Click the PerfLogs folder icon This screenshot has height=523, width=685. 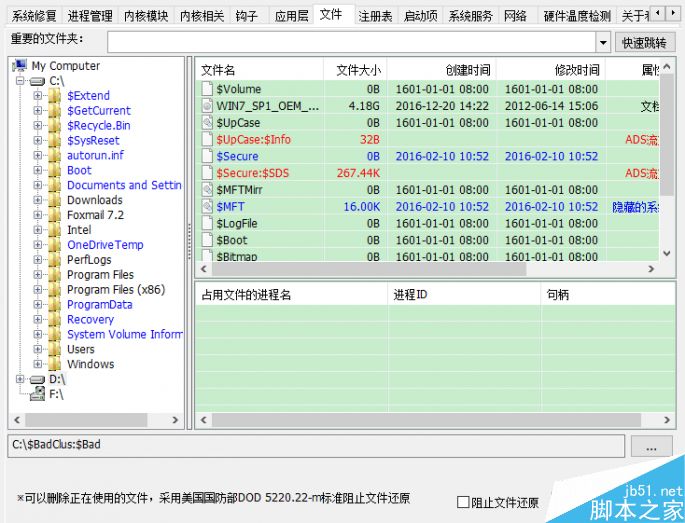pos(55,260)
